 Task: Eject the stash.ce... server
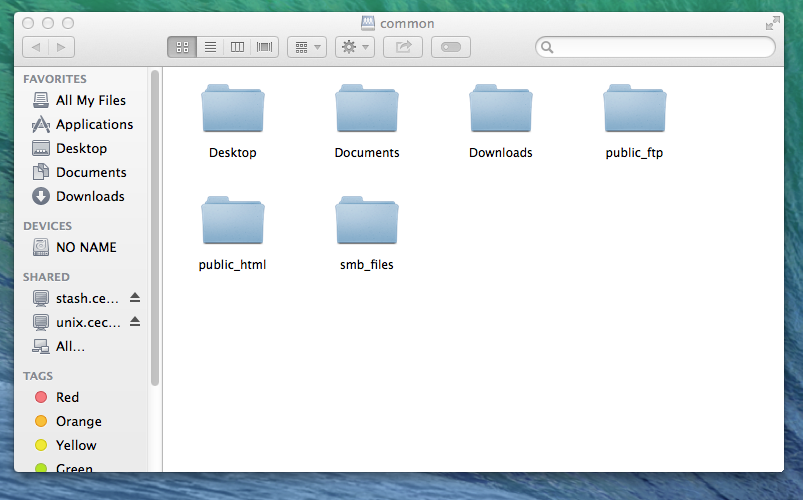click(x=135, y=297)
